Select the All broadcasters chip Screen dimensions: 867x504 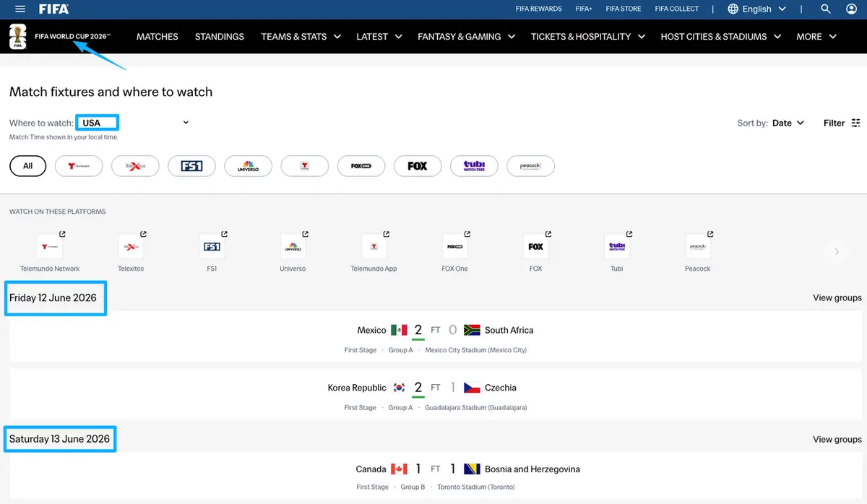(x=27, y=166)
